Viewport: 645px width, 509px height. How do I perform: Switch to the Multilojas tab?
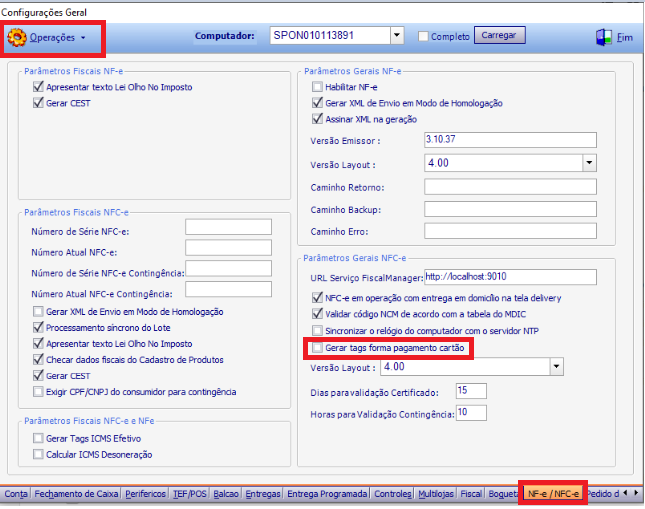click(x=436, y=493)
